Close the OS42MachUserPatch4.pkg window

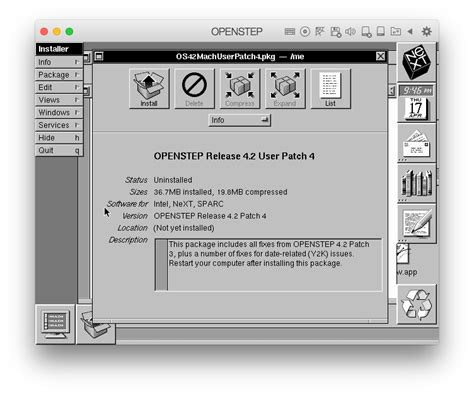[x=380, y=56]
